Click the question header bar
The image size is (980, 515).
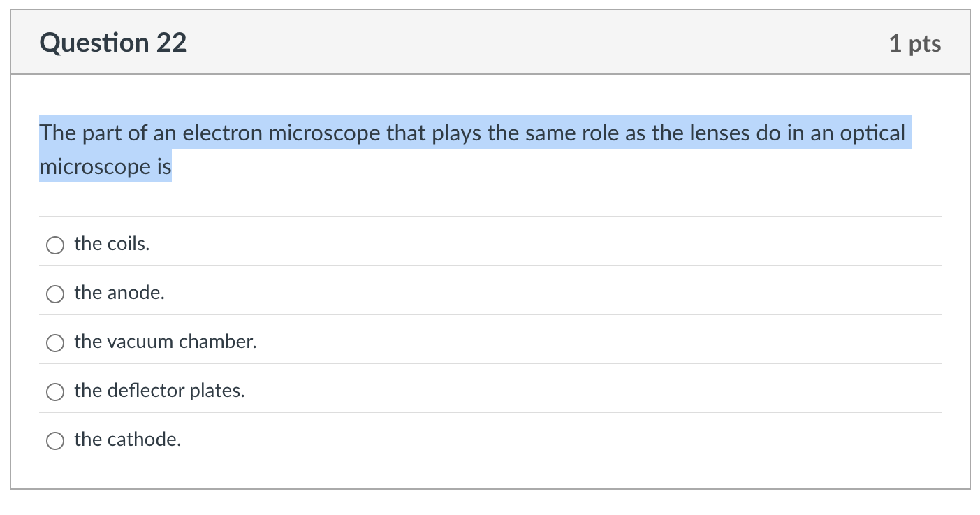point(489,42)
